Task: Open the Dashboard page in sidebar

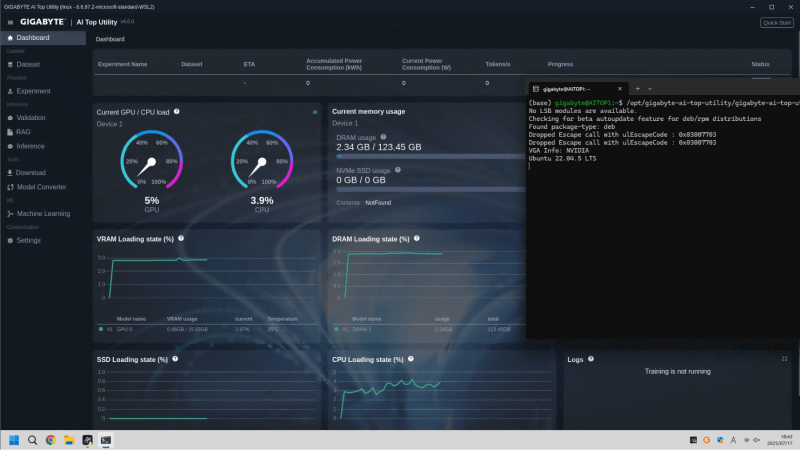Action: [x=43, y=38]
